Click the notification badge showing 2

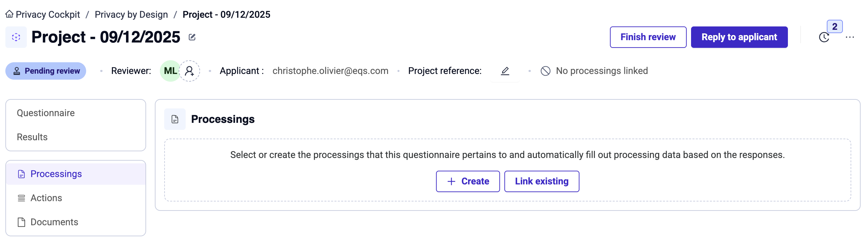(x=834, y=26)
